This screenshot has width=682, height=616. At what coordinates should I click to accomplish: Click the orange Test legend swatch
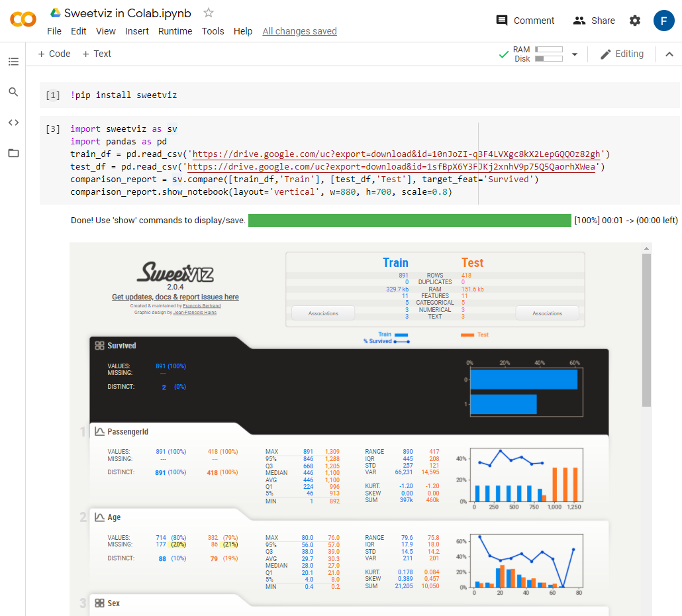pos(467,335)
